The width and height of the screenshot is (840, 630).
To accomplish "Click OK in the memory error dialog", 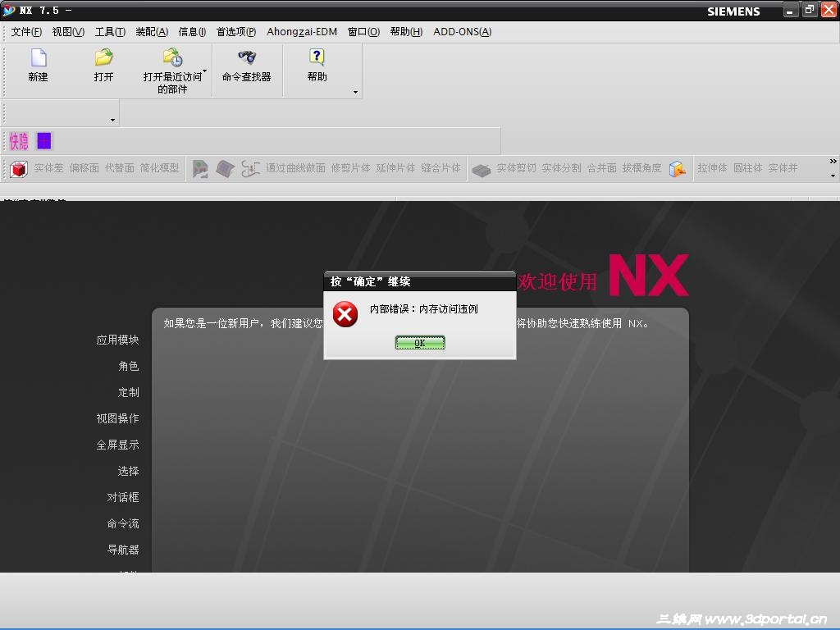I will tap(420, 343).
